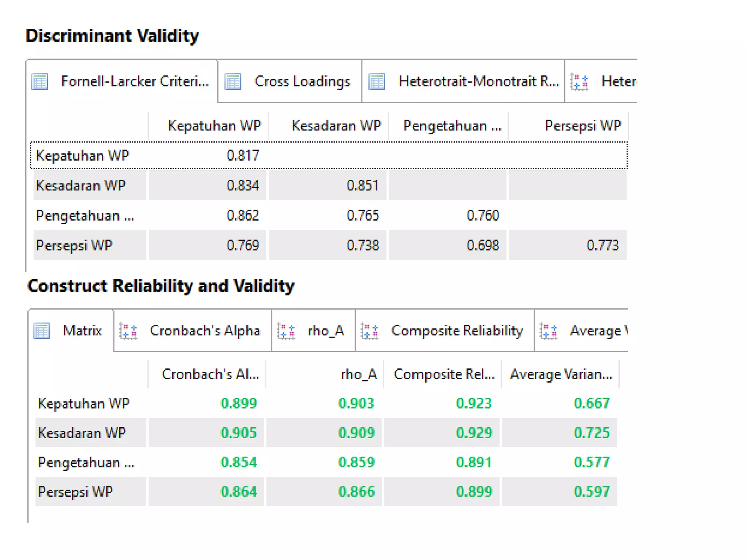Open the Heterotrait-Monotrait Ratio tab
The height and width of the screenshot is (560, 747).
[478, 81]
